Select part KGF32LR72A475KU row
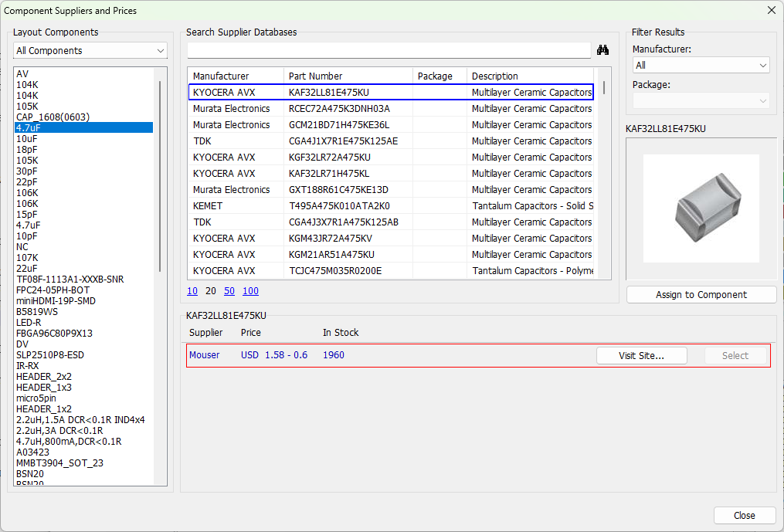The height and width of the screenshot is (532, 784). click(x=391, y=157)
